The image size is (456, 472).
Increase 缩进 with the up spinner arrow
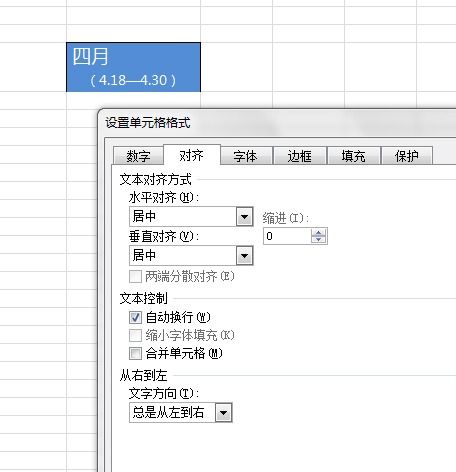click(319, 232)
